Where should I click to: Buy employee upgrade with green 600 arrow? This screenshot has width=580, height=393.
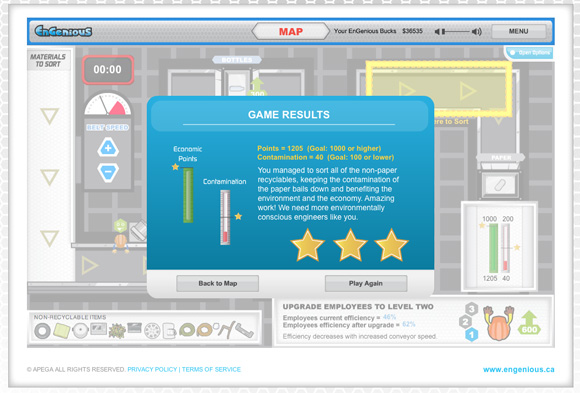click(x=529, y=323)
